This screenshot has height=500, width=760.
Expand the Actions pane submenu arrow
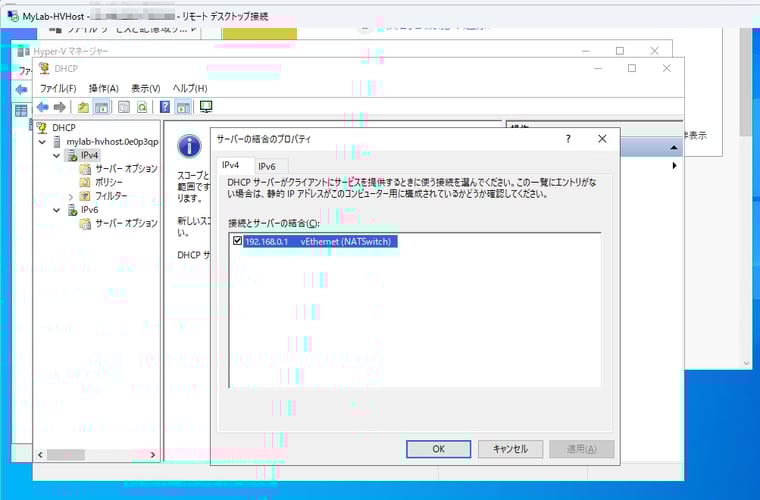click(674, 166)
